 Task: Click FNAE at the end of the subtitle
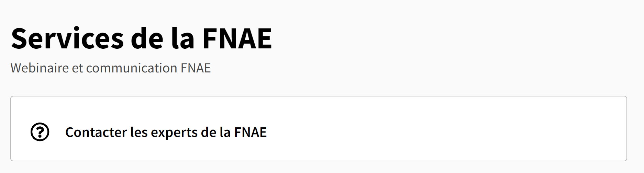tap(196, 68)
